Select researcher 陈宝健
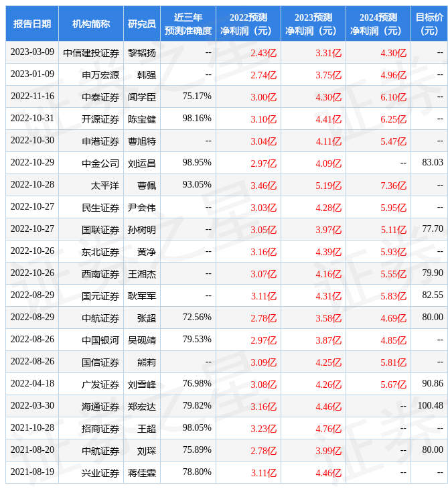The width and height of the screenshot is (448, 489). tap(141, 119)
